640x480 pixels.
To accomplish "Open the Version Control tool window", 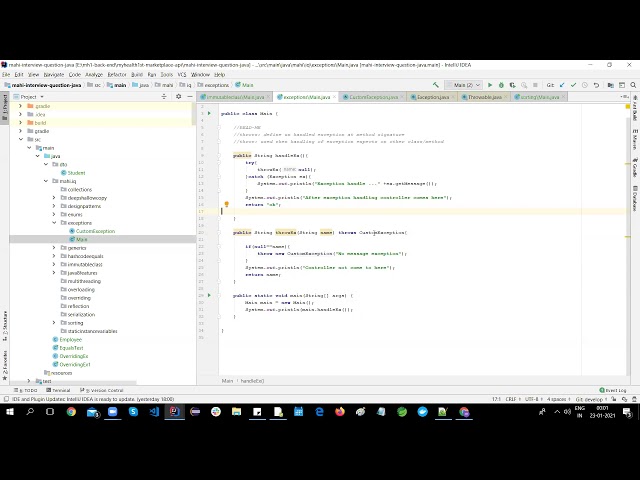I will 102,390.
